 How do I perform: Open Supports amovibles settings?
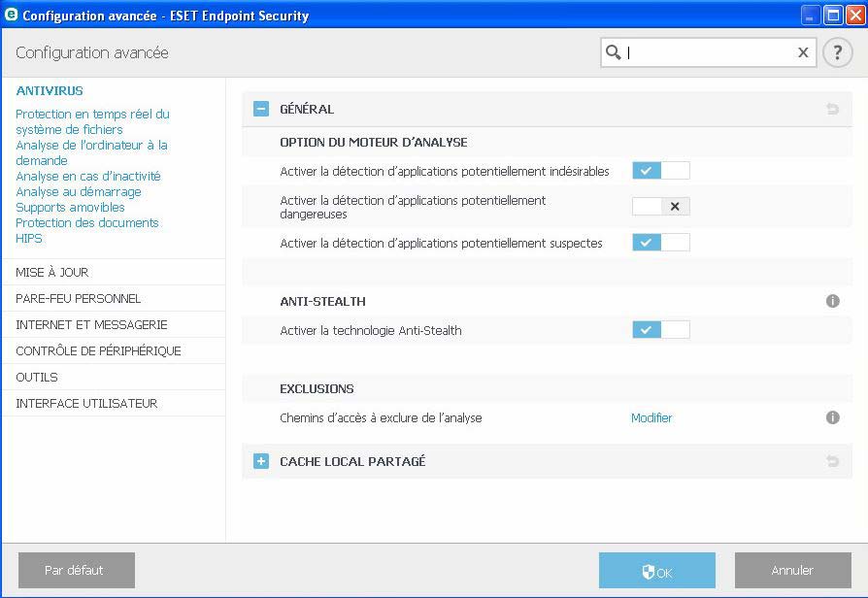(x=70, y=207)
